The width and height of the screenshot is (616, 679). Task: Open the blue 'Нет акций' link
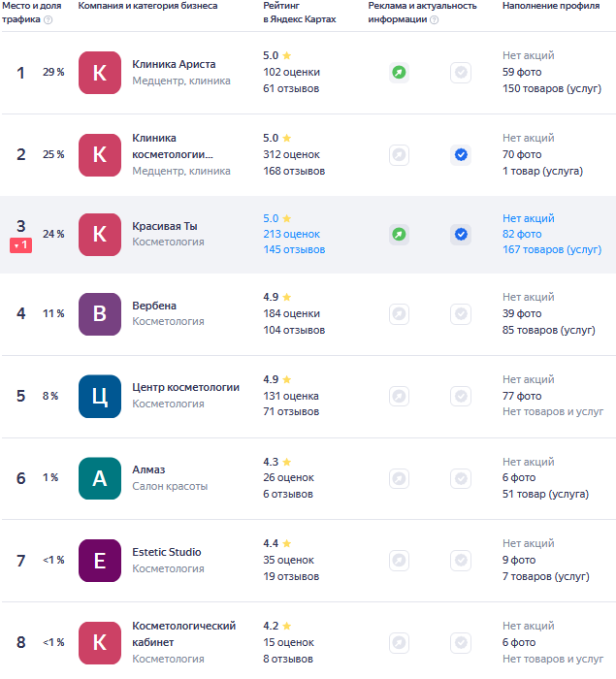pos(529,218)
